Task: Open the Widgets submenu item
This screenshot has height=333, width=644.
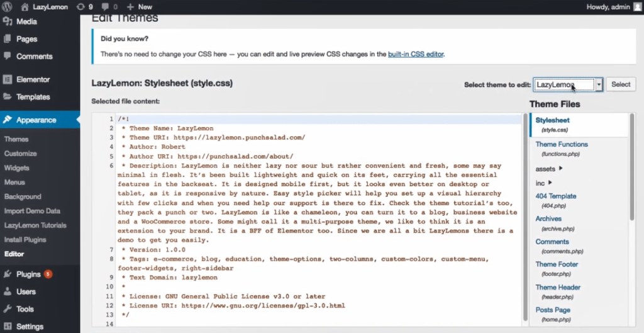Action: click(17, 167)
